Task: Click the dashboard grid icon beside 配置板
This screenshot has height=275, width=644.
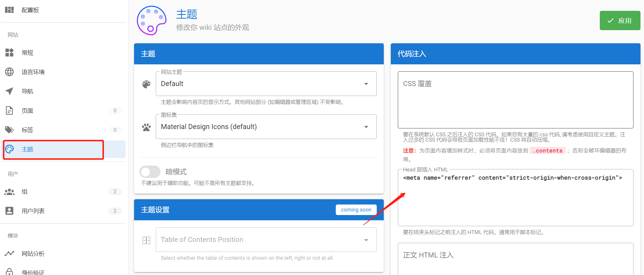Action: point(9,10)
